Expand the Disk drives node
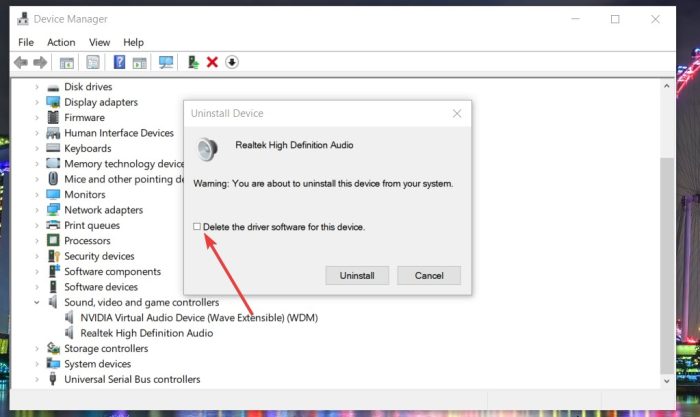Image resolution: width=700 pixels, height=417 pixels. [x=37, y=87]
